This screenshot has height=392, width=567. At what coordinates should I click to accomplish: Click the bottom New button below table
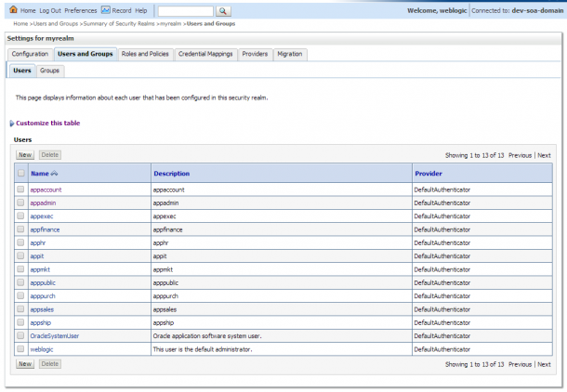click(25, 364)
